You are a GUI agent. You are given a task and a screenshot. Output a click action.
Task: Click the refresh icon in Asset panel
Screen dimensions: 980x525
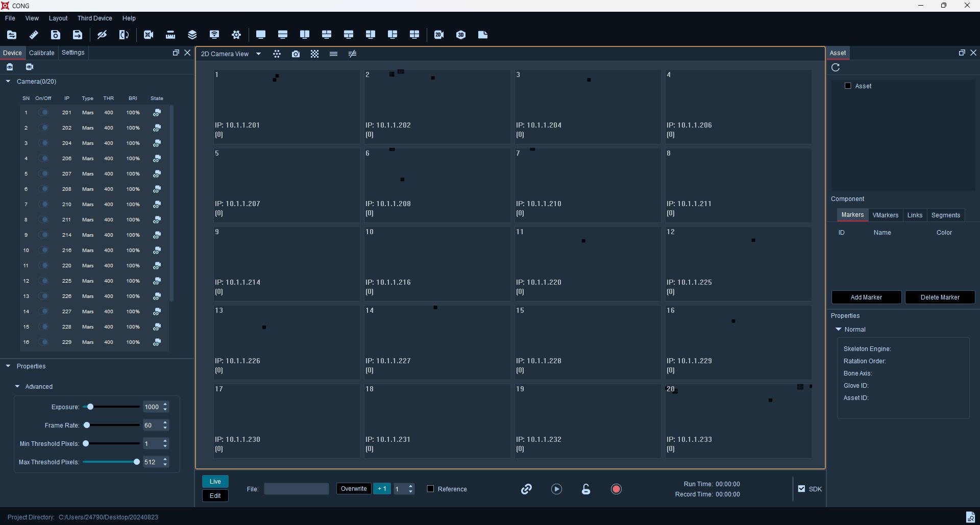coord(836,67)
